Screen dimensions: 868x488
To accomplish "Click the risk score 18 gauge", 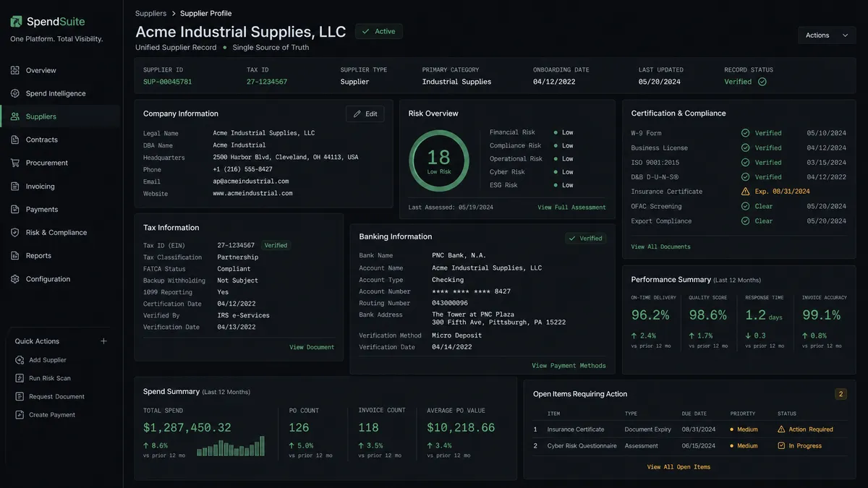I will pyautogui.click(x=438, y=160).
